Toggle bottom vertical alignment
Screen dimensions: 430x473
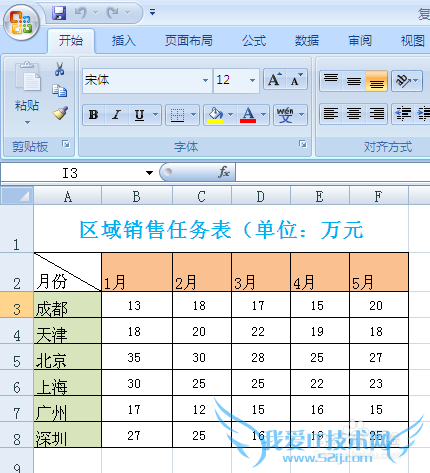tap(377, 80)
